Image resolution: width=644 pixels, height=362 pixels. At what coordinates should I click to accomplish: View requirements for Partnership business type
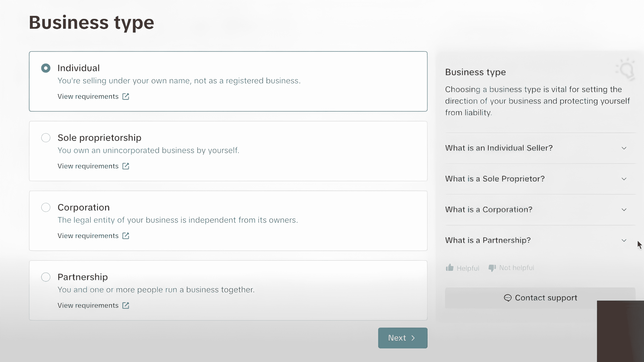pyautogui.click(x=93, y=305)
